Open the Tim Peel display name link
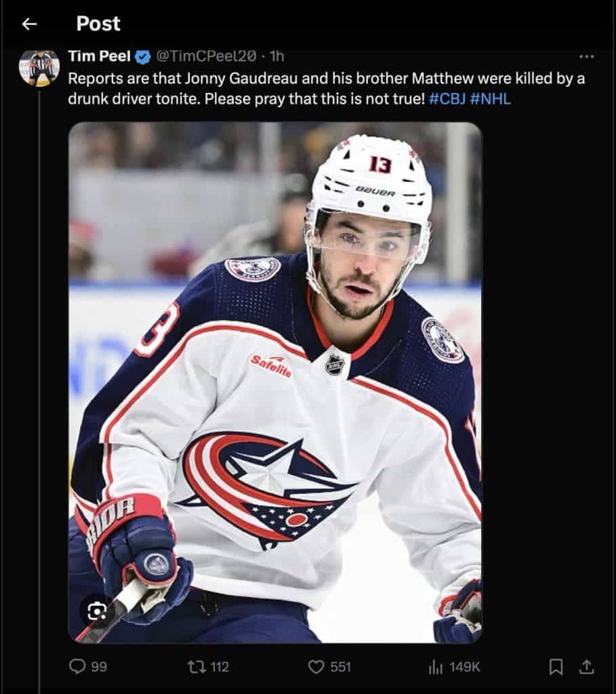Screen dimensions: 616x694 99,56
